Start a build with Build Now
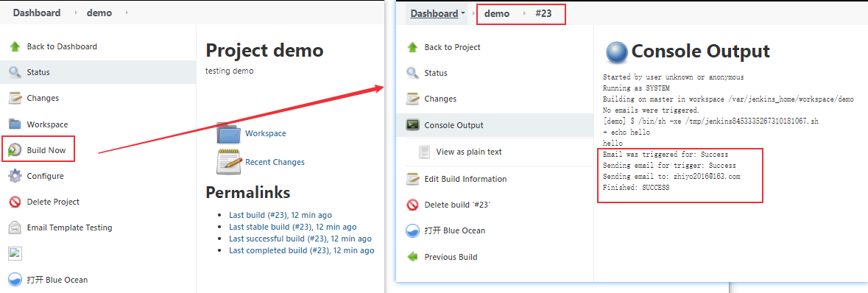 46,150
